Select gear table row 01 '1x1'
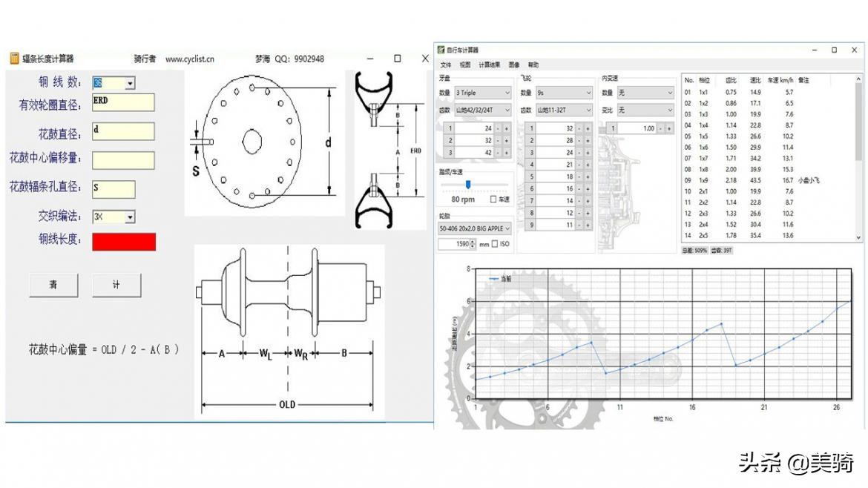Screen dimensions: 868x488 point(769,93)
